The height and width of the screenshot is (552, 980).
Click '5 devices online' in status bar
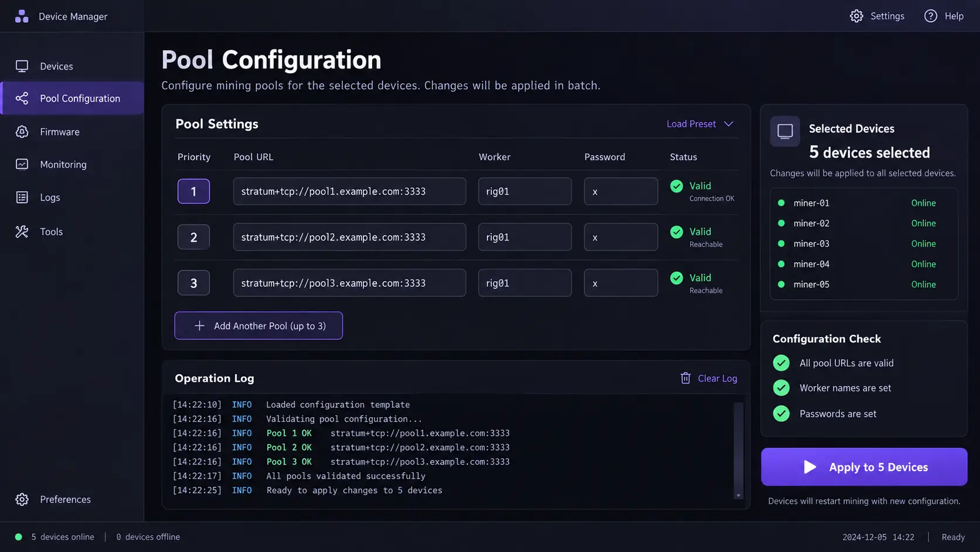click(63, 537)
